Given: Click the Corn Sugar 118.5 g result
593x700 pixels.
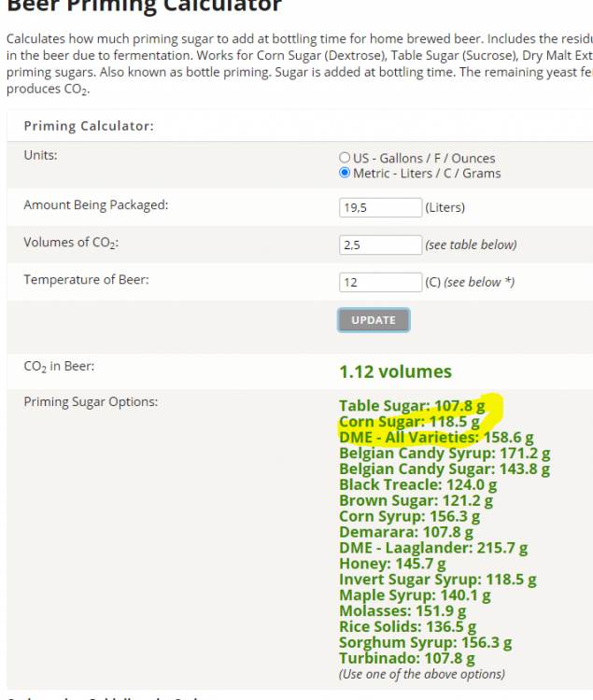Looking at the screenshot, I should [409, 422].
